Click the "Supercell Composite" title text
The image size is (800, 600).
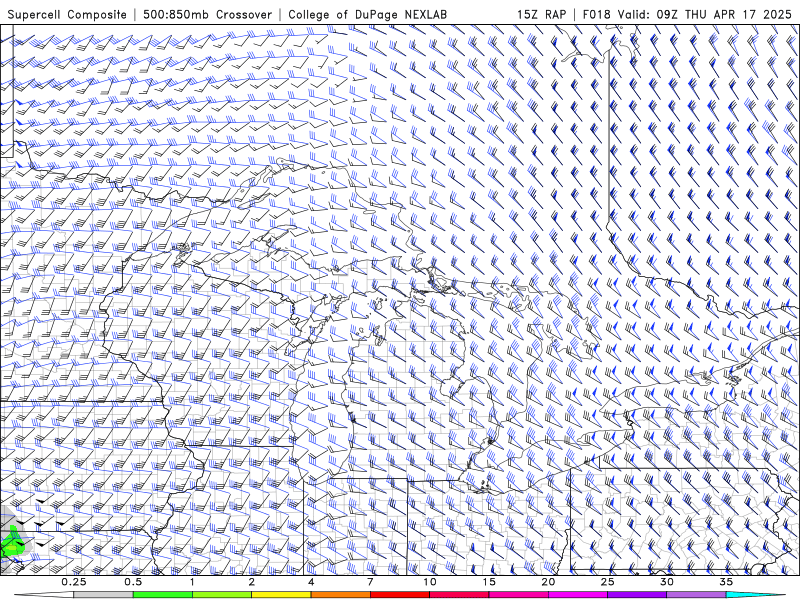[67, 14]
